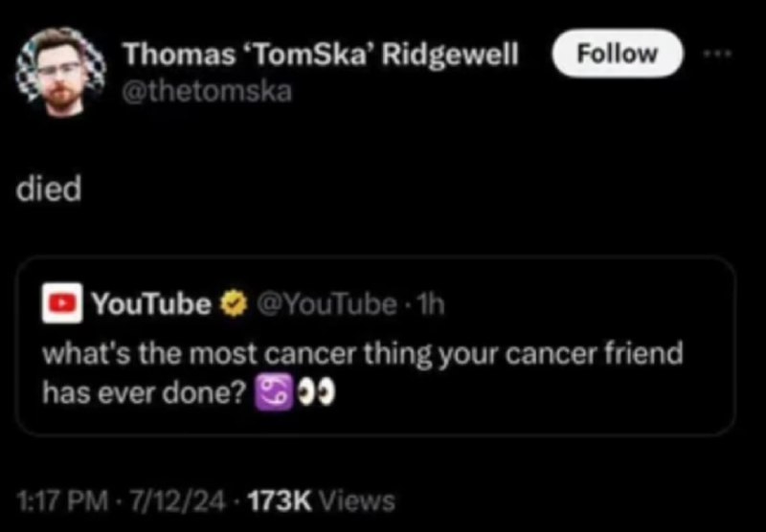This screenshot has width=766, height=532.
Task: Click the YouTube logo avatar in quoted tweet
Action: (x=62, y=303)
